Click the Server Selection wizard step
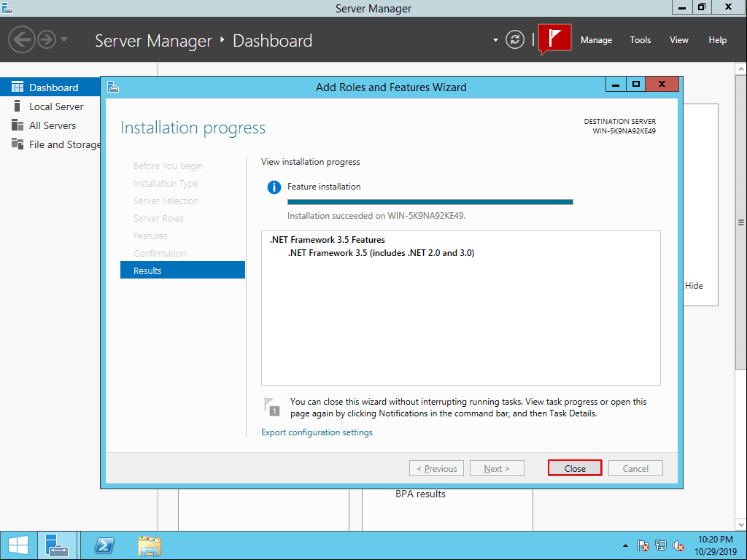Screen dimensions: 747x560 166,201
